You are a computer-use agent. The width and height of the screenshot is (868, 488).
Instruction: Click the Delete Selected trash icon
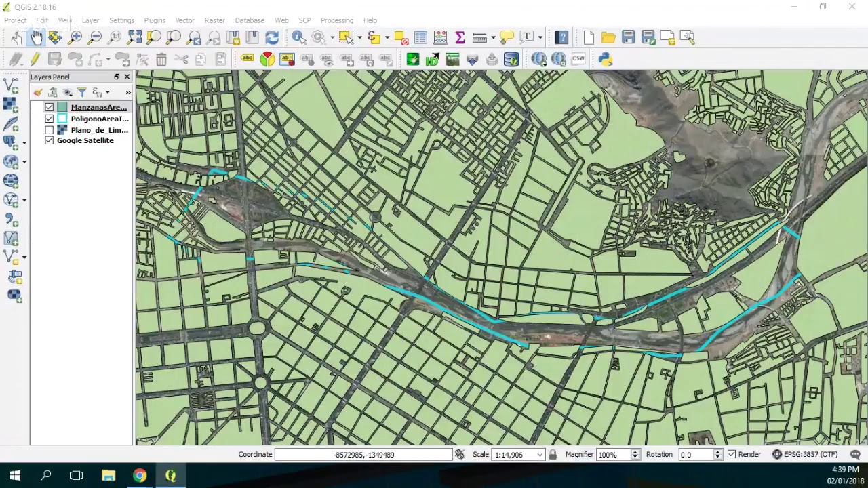pos(161,60)
